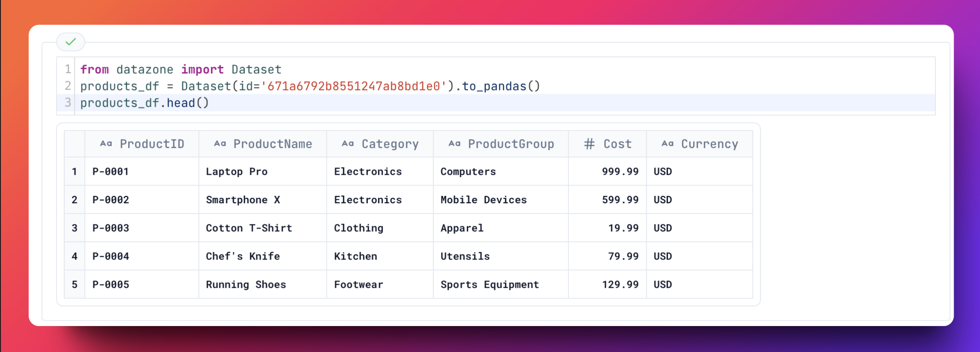Select the cost value 19.99
980x352 pixels.
[607, 228]
